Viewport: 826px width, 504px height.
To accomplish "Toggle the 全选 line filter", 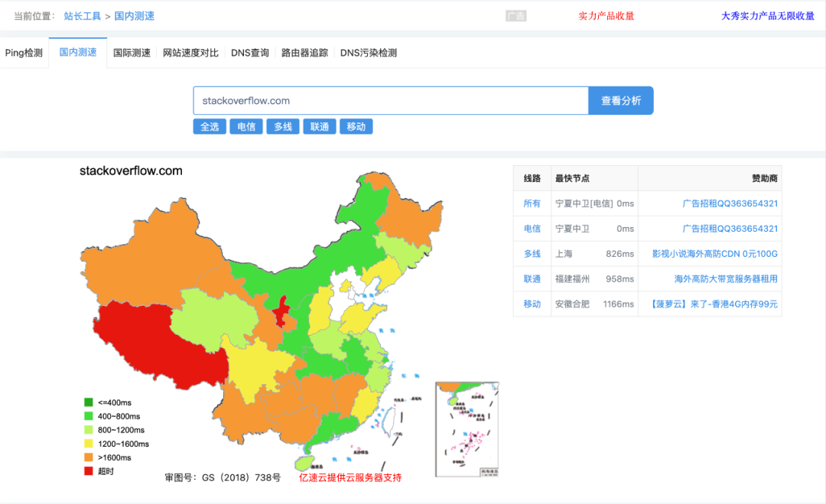I will (210, 126).
